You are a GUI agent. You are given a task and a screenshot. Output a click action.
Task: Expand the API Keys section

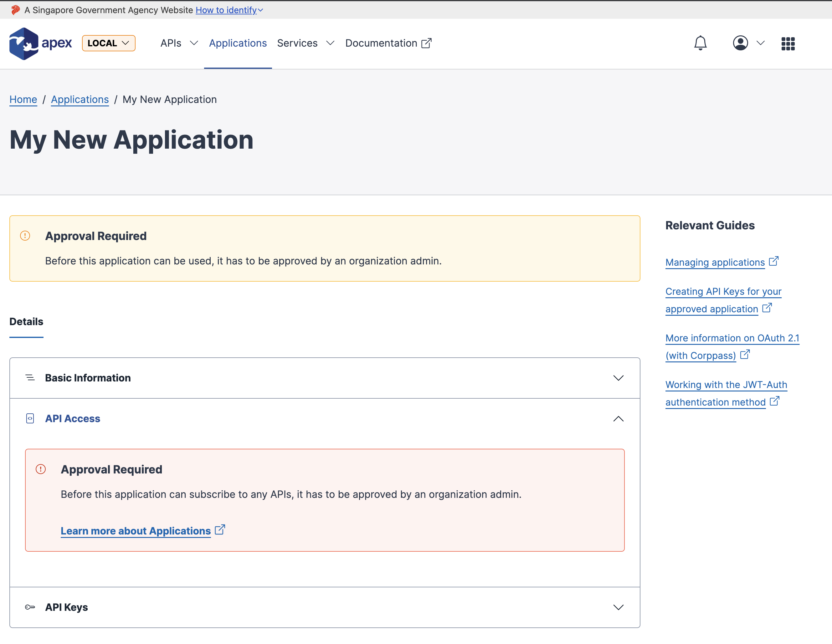(619, 607)
